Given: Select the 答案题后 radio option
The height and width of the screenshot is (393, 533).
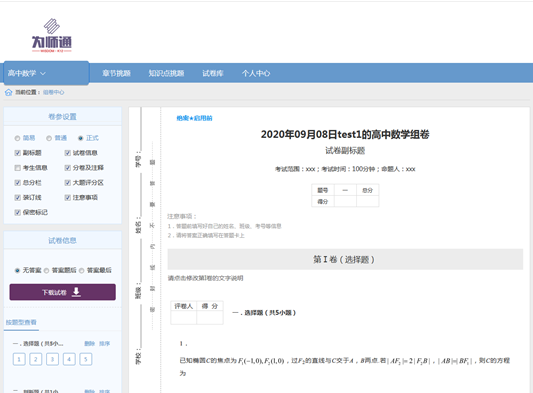Looking at the screenshot, I should 47,271.
